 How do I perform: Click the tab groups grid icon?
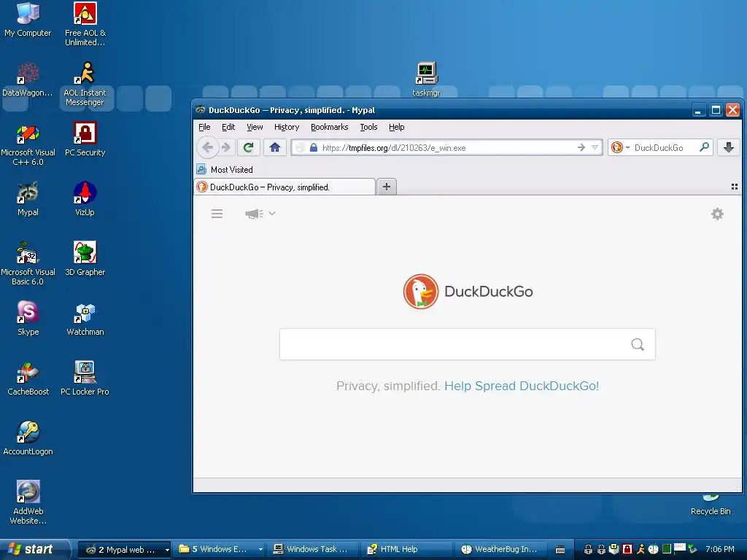click(x=734, y=187)
